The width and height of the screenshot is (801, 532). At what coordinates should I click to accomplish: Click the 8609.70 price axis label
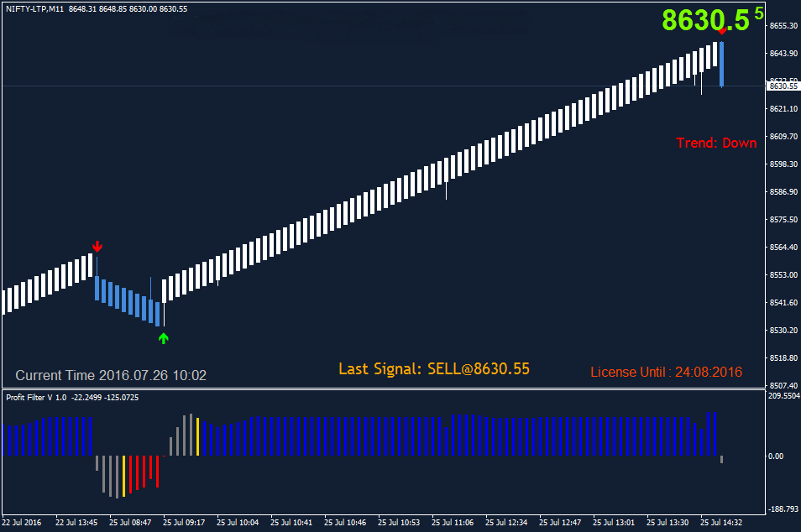(x=783, y=136)
